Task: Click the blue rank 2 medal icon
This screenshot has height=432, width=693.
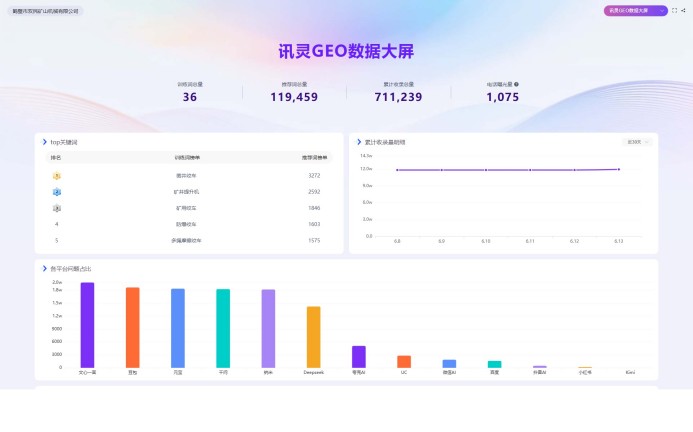Action: pos(57,192)
